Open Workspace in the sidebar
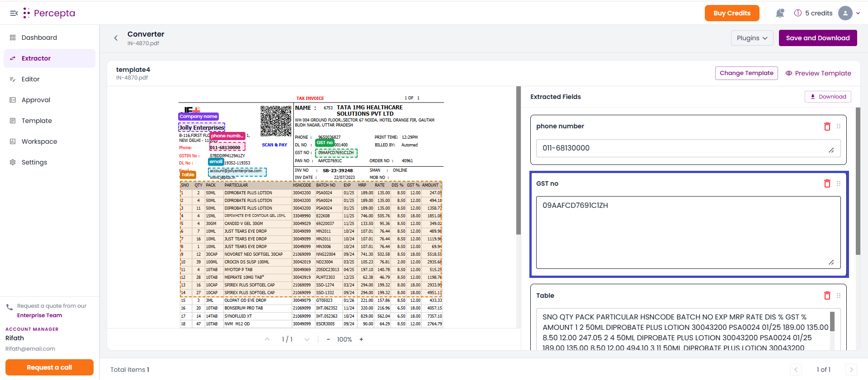This screenshot has height=380, width=868. [x=50, y=141]
